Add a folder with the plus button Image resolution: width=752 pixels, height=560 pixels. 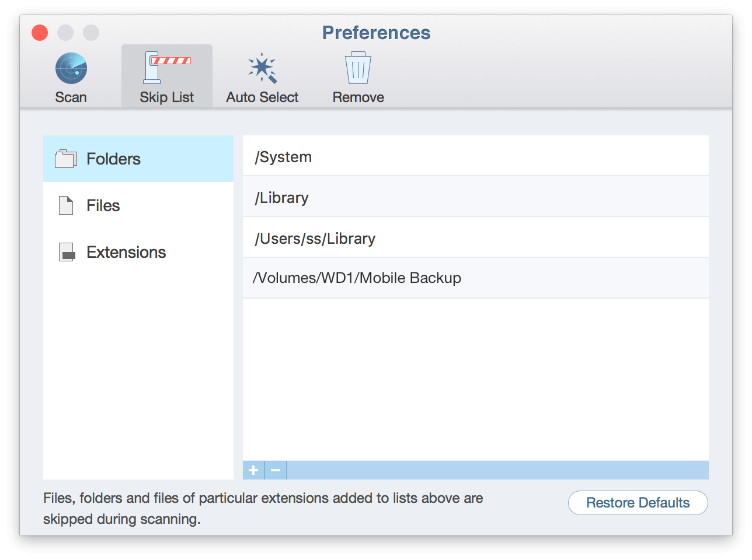click(253, 470)
